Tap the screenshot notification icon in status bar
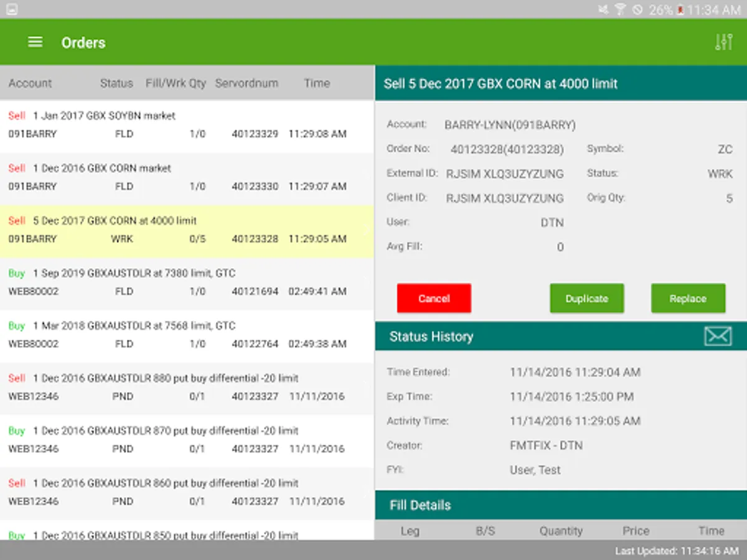The image size is (747, 560). (x=11, y=9)
